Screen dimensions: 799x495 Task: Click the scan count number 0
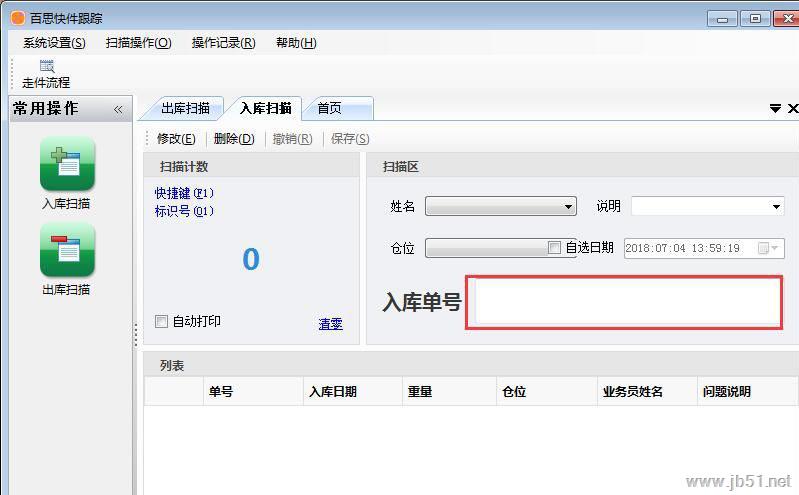[x=251, y=259]
